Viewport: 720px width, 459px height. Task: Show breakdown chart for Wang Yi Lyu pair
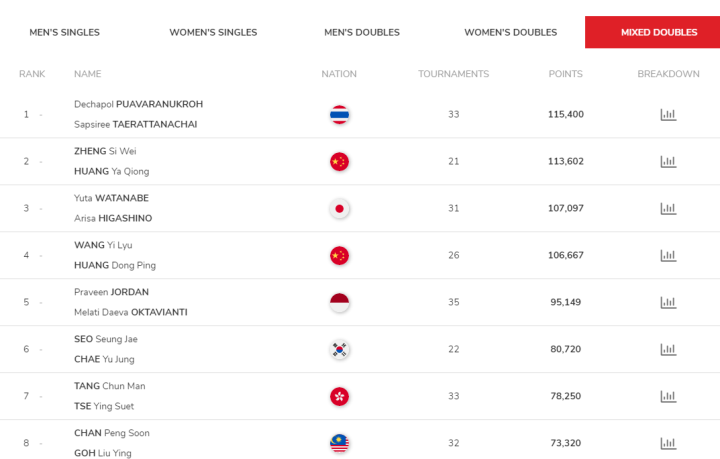(668, 256)
